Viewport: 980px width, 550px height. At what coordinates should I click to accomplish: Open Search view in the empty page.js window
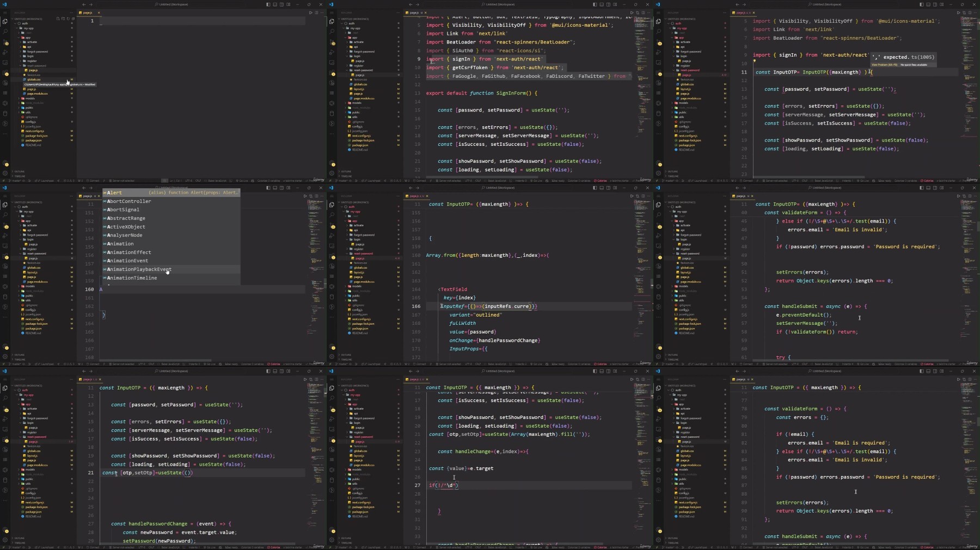[x=5, y=32]
